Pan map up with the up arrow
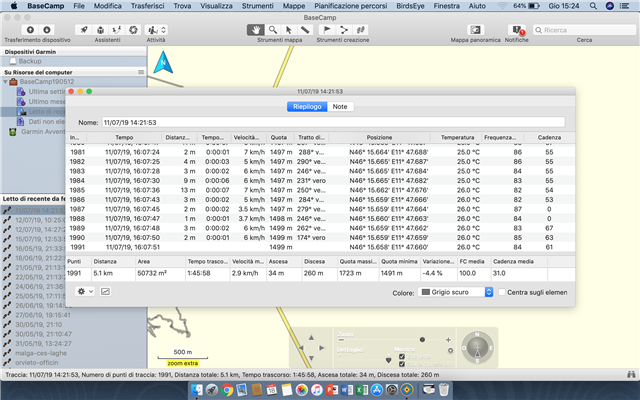This screenshot has width=640, height=400. pos(311,338)
